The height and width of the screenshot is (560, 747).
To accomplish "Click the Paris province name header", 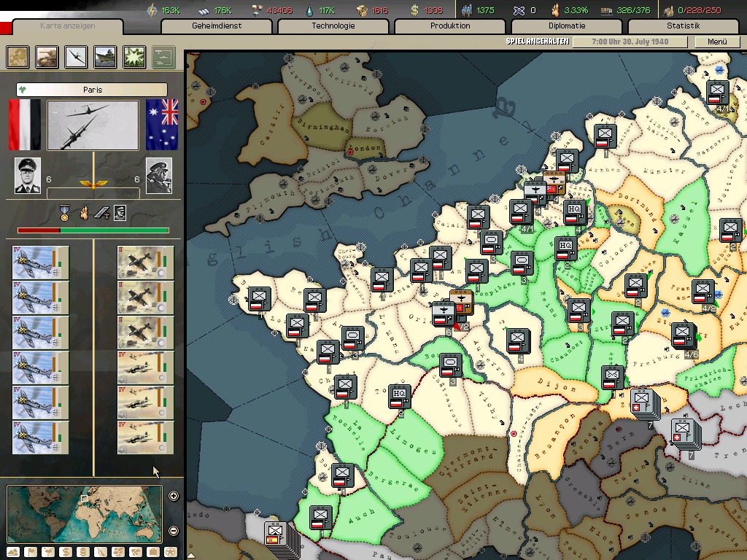I will click(x=92, y=90).
